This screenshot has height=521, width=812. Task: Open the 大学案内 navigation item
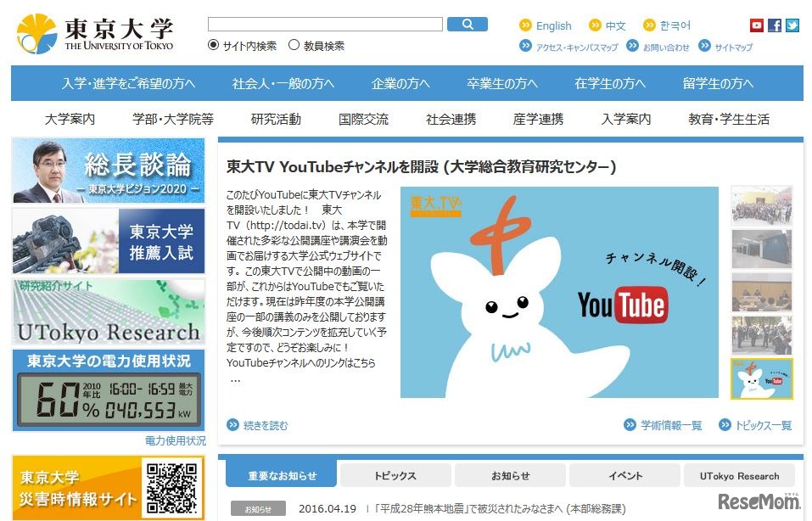70,119
